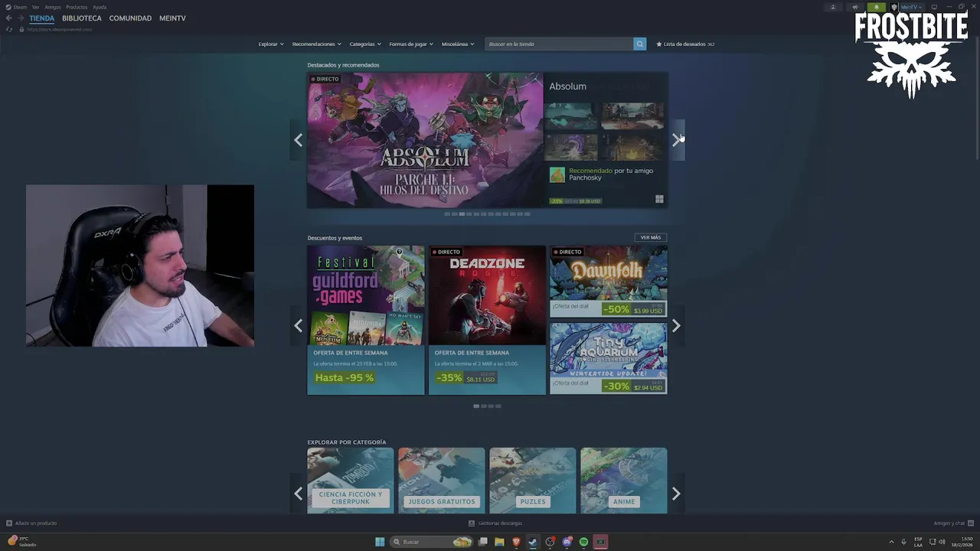Viewport: 980px width, 551px height.
Task: Open the Ayuda menu
Action: (x=100, y=7)
